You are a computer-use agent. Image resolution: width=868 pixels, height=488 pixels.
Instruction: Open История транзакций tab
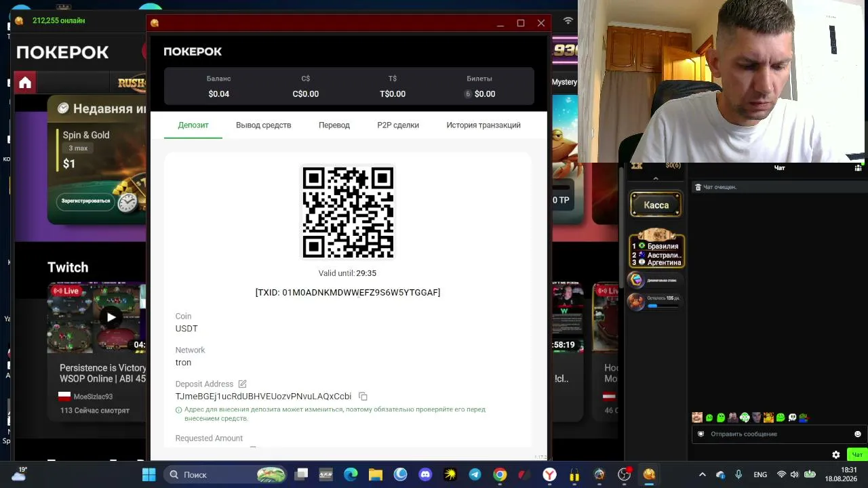484,125
